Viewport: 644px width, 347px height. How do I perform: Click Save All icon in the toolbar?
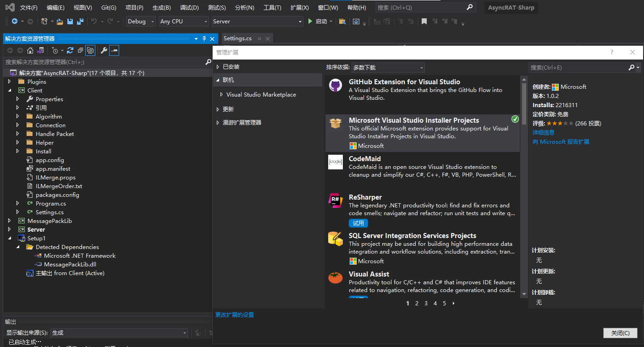click(80, 22)
